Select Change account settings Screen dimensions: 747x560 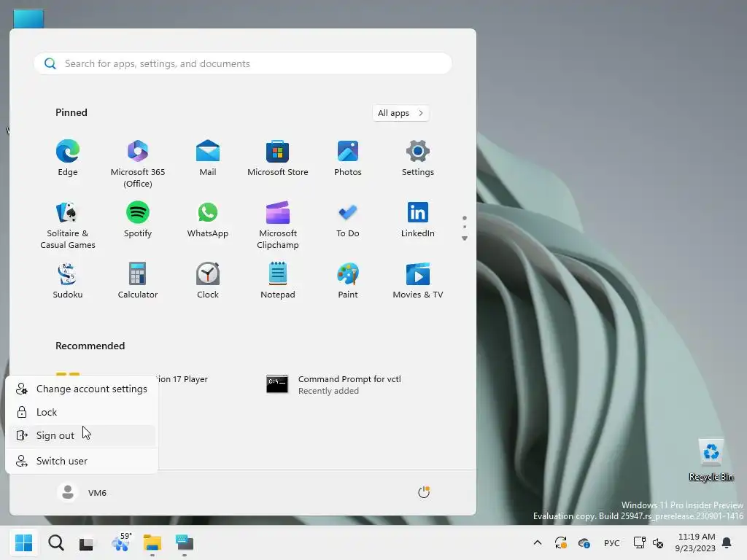coord(82,389)
